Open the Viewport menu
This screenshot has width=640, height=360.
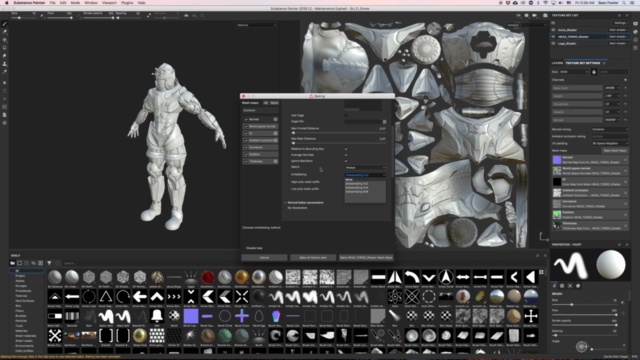pyautogui.click(x=109, y=3)
